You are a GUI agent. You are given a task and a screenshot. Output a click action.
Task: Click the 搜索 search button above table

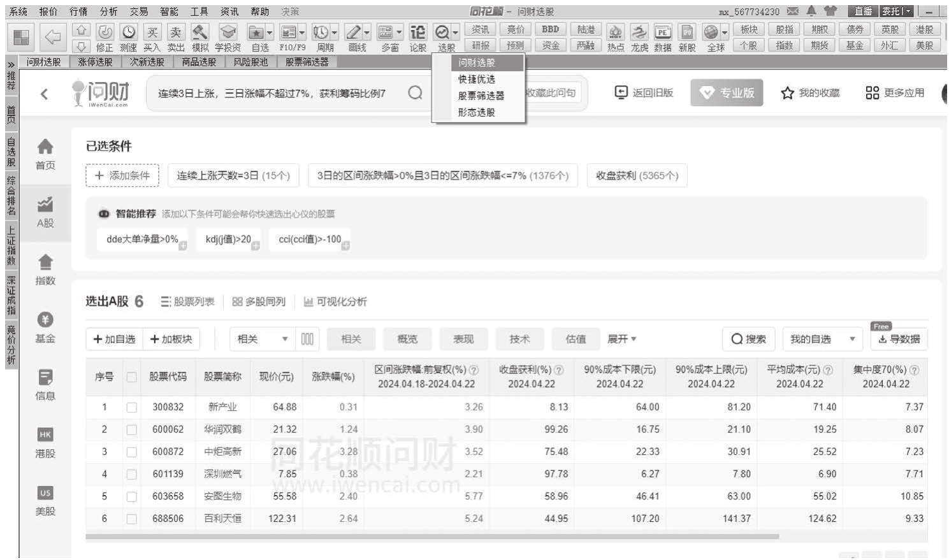tap(748, 339)
